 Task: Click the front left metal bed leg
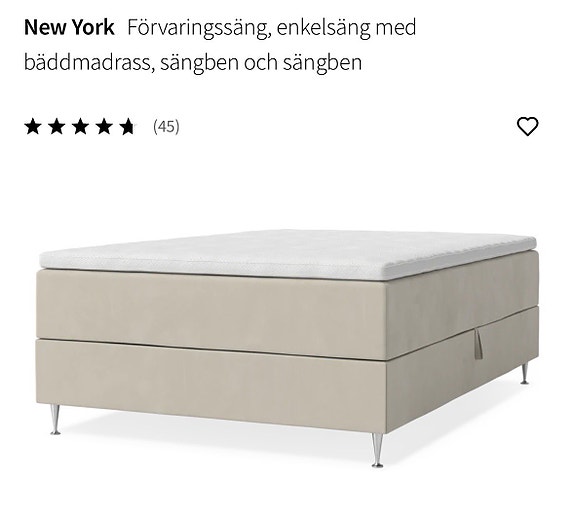pyautogui.click(x=55, y=419)
